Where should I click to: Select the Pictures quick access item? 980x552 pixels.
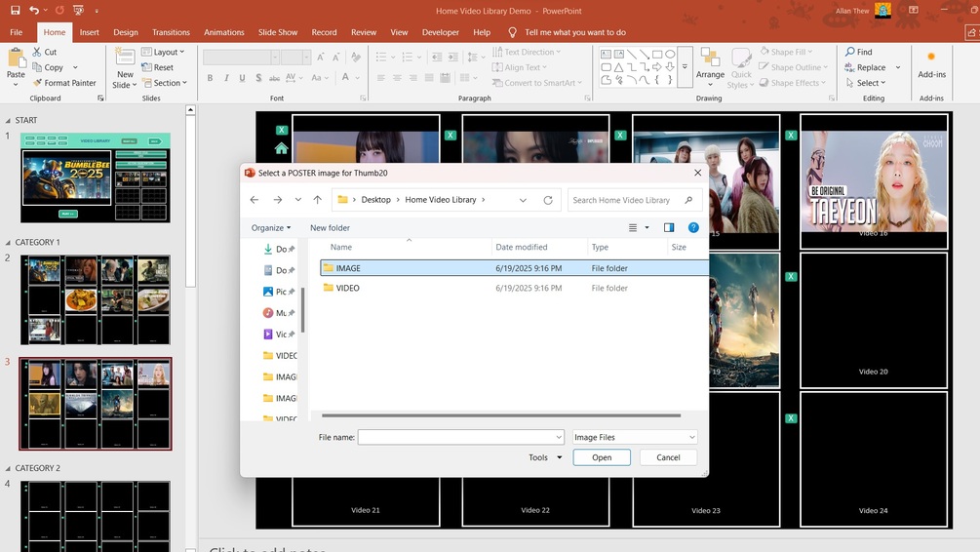tap(279, 292)
